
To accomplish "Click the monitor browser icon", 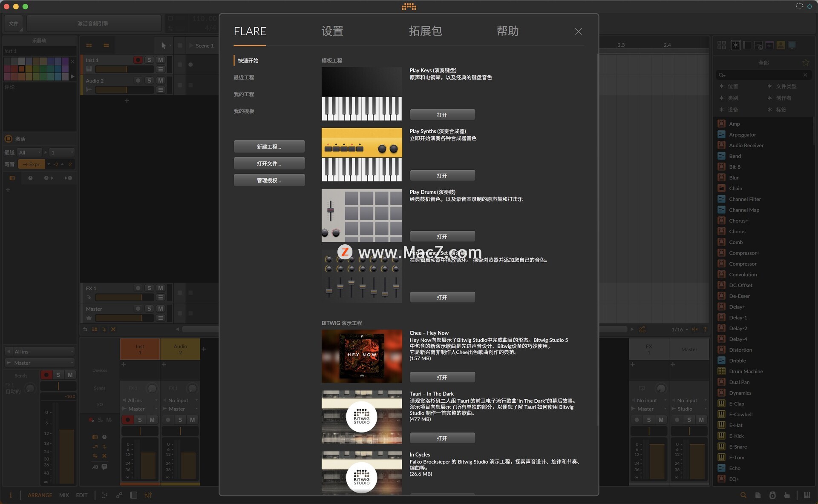I will (x=792, y=45).
